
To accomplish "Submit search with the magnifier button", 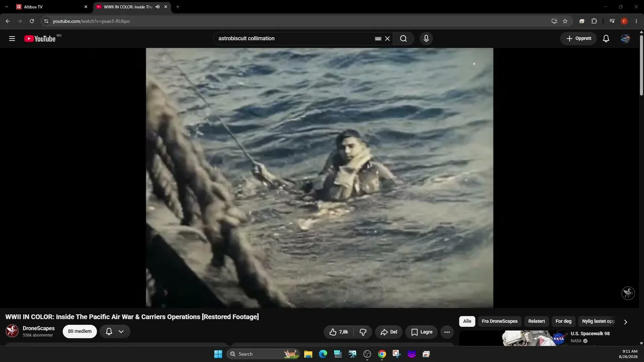I will (x=404, y=39).
